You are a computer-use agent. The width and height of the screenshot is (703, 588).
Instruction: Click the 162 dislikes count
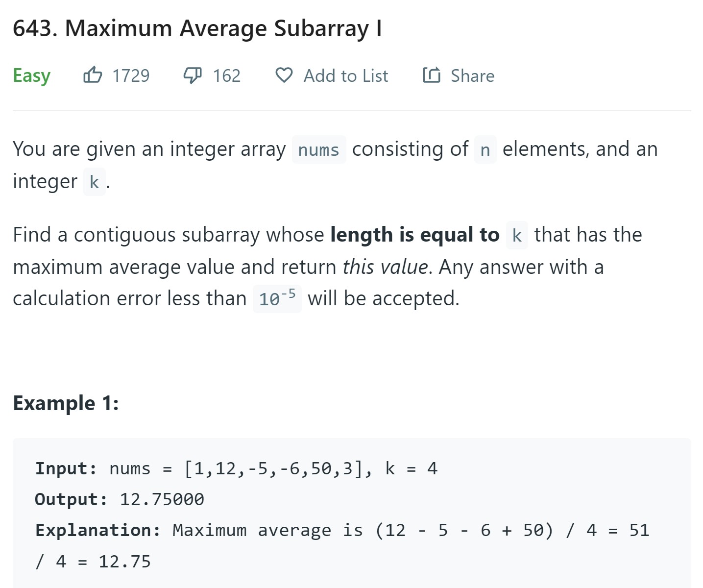(x=227, y=76)
